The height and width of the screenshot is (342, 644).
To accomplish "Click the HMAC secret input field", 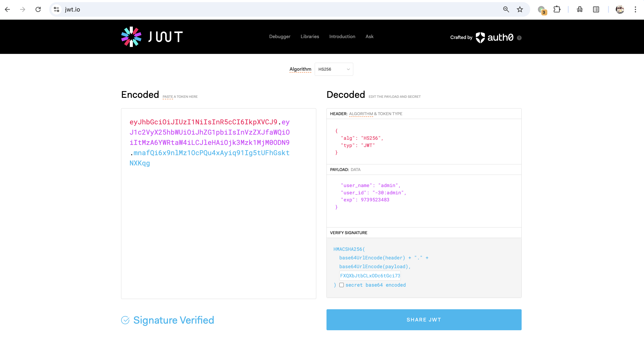I will click(x=370, y=275).
